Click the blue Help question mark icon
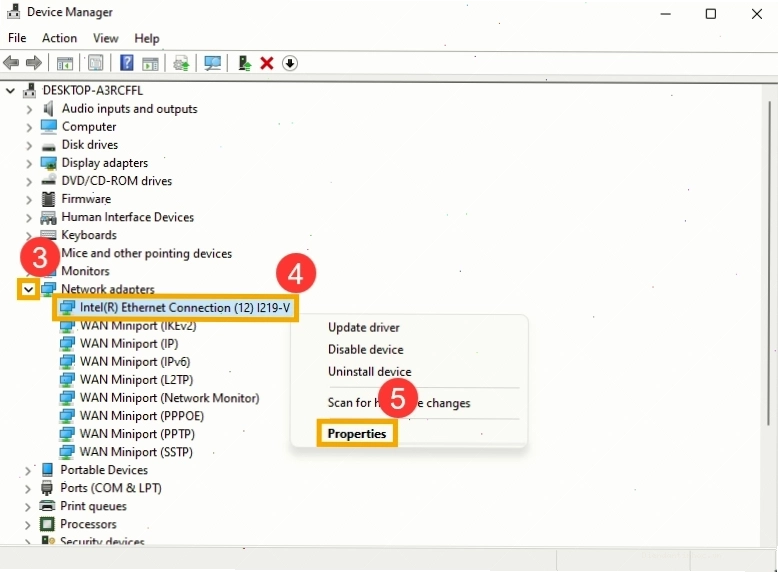778x572 pixels. click(127, 63)
